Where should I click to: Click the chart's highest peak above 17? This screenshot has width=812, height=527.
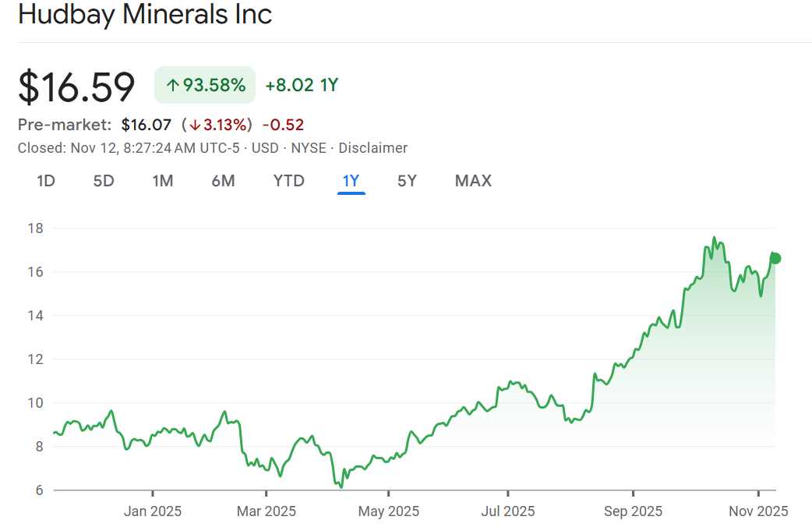[714, 238]
